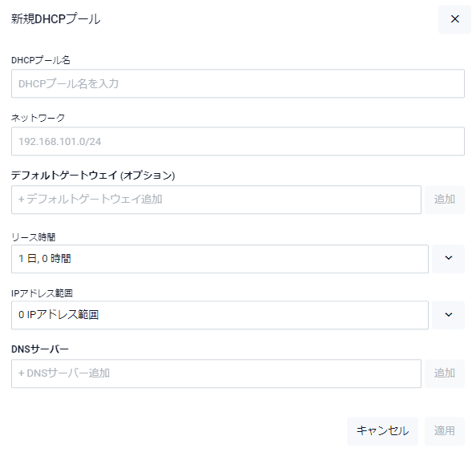
Task: Click the IPアドレス範囲 label above field
Action: [x=42, y=293]
